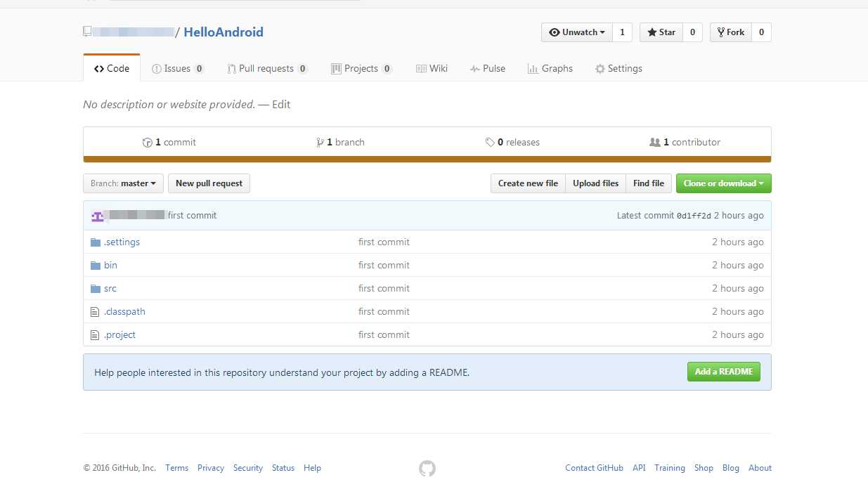Click the Projects board icon
This screenshot has width=868, height=482.
(x=336, y=69)
